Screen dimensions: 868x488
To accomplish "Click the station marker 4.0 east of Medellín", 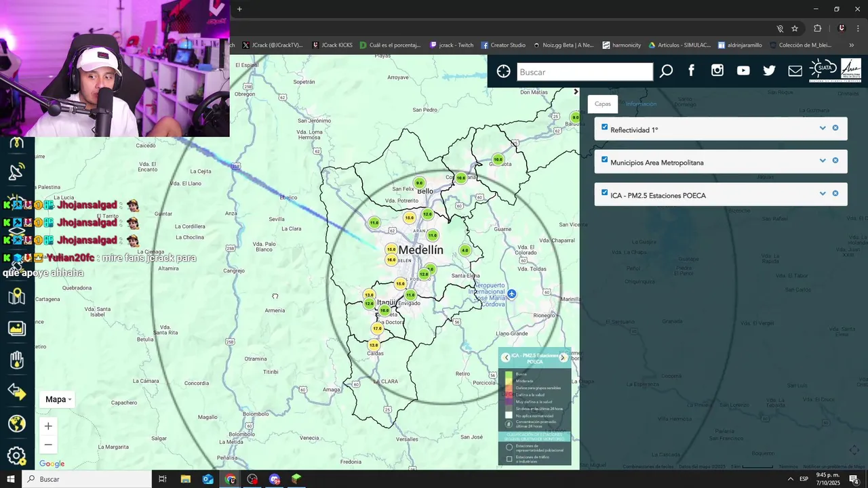I will 465,250.
